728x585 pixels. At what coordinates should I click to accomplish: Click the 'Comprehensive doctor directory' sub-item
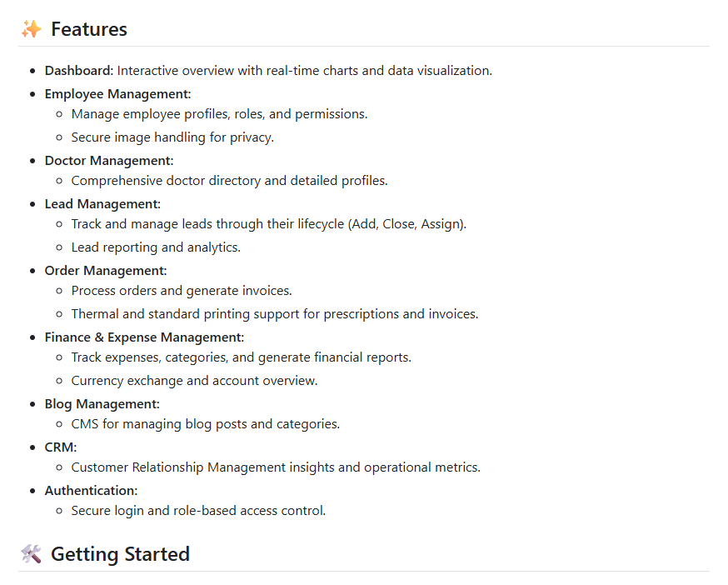pos(229,181)
